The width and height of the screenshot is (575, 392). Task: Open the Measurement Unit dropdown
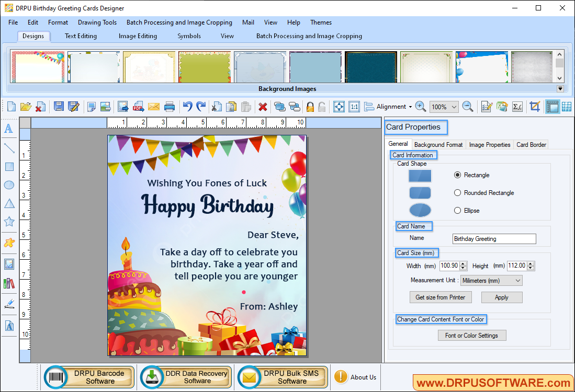491,280
